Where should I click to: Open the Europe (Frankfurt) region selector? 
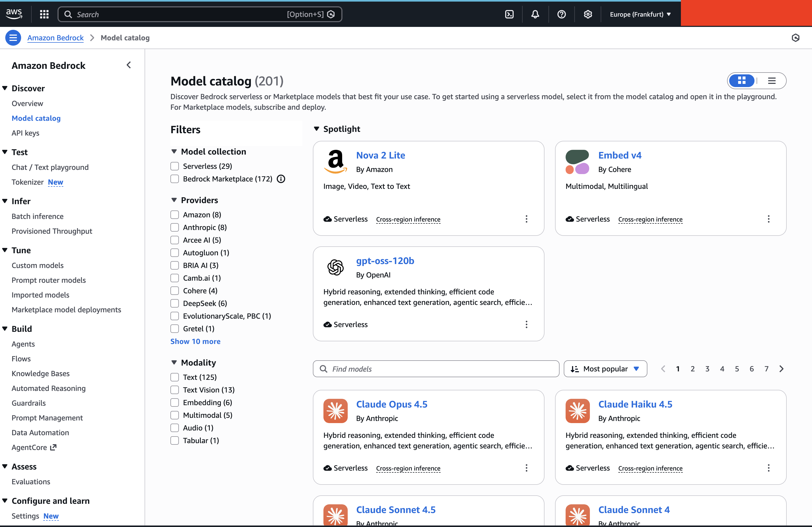click(640, 14)
